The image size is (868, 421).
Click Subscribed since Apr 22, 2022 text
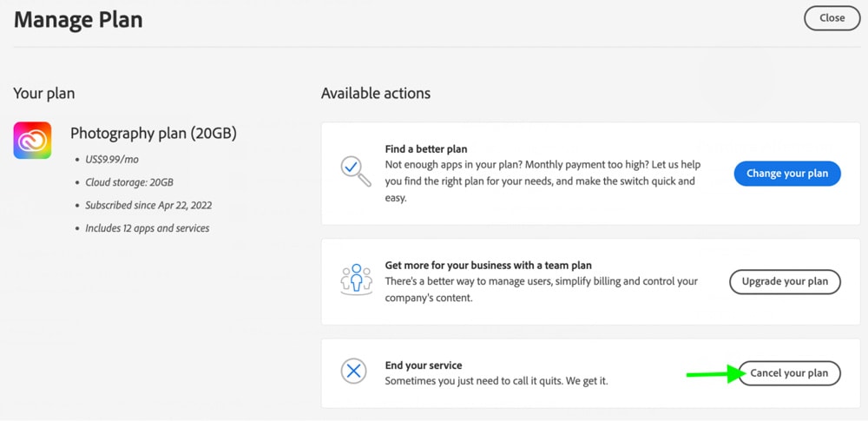pyautogui.click(x=148, y=206)
